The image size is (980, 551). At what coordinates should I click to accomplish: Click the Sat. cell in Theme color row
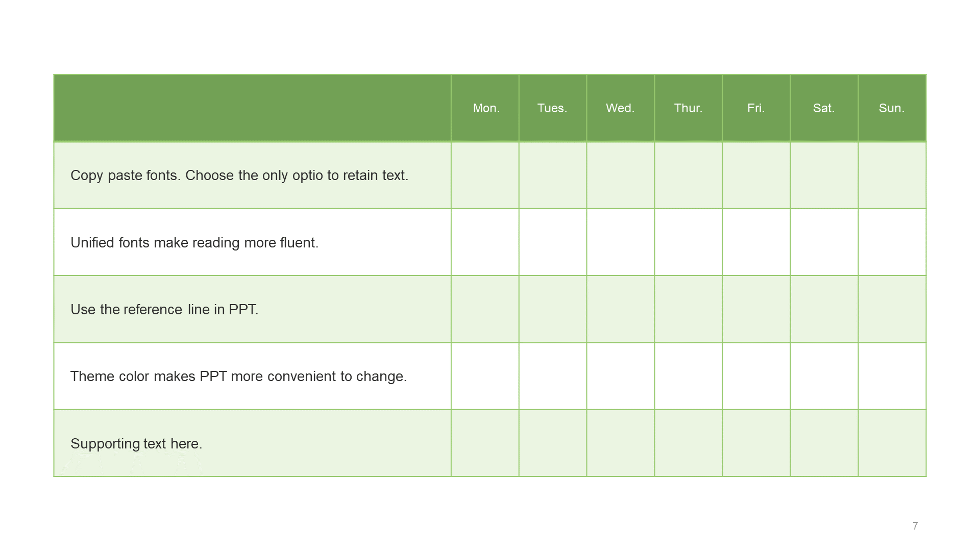(824, 376)
